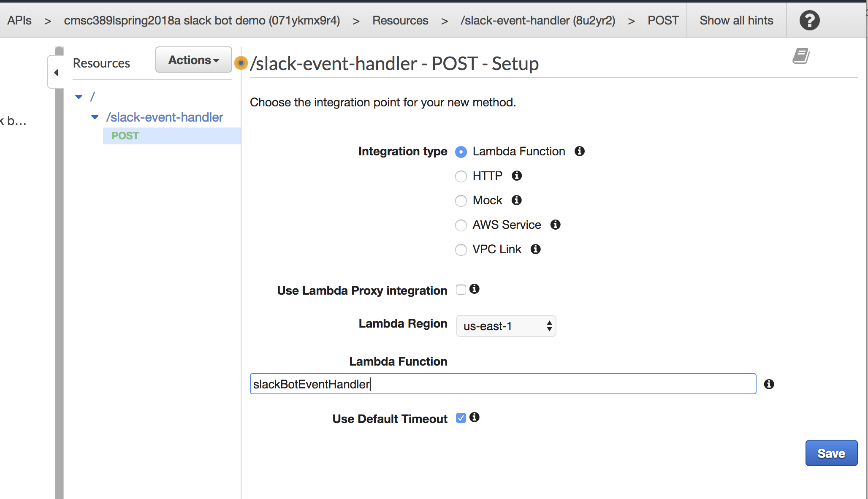Screen dimensions: 868x499
Task: Click info icon next to Mock option
Action: [517, 200]
